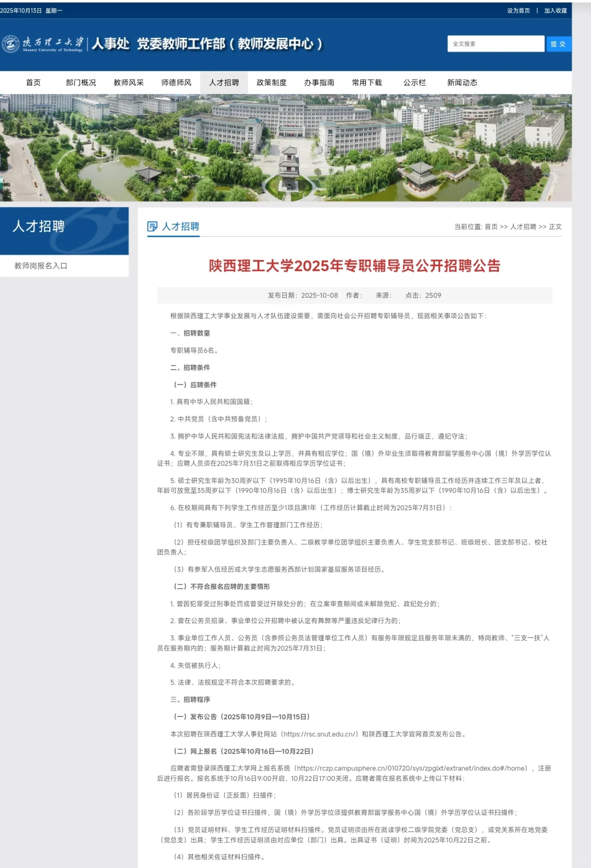The image size is (591, 868).
Task: Click 首页 in the breadcrumb trail
Action: coord(491,227)
